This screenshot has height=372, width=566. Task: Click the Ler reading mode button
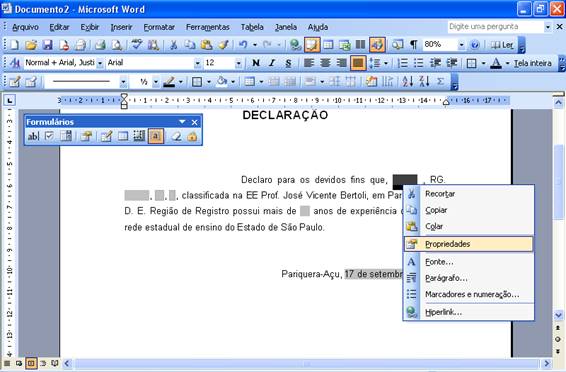502,45
